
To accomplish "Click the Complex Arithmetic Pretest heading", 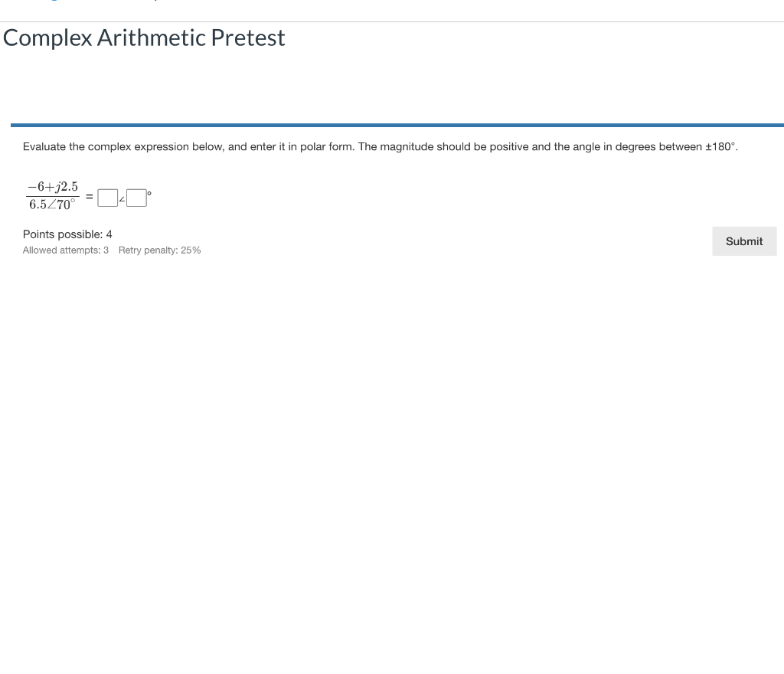I will click(x=143, y=38).
